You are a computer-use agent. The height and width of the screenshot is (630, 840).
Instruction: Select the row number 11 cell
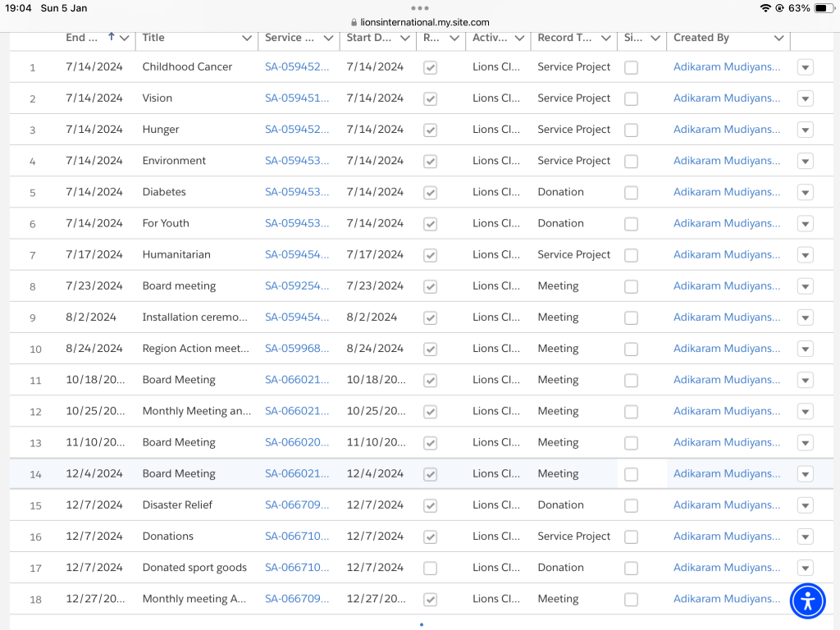tap(35, 381)
